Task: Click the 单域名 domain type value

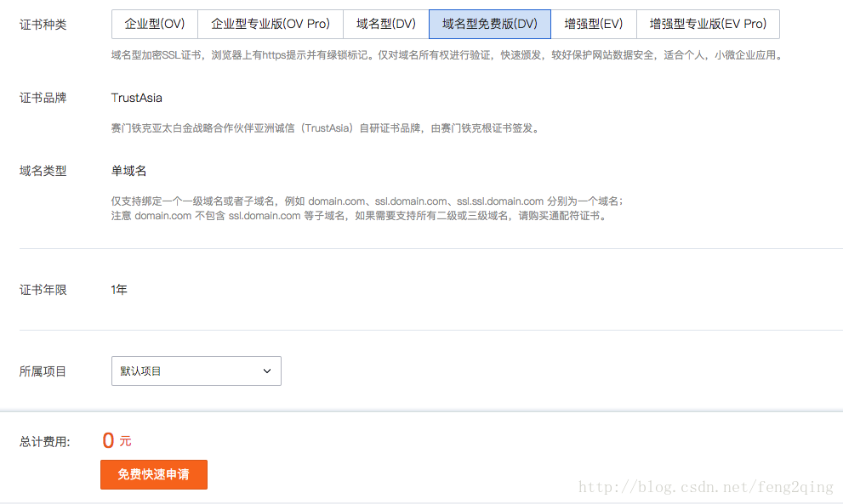Action: [128, 171]
